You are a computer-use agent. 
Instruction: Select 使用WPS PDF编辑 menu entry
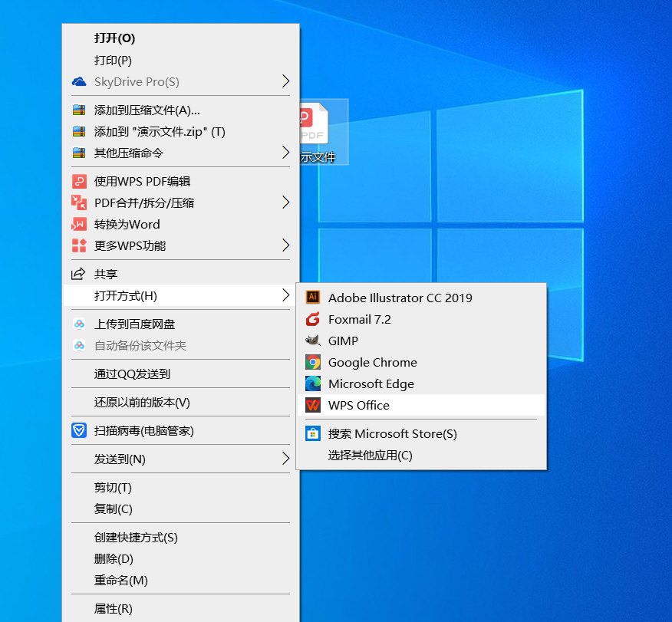click(180, 181)
